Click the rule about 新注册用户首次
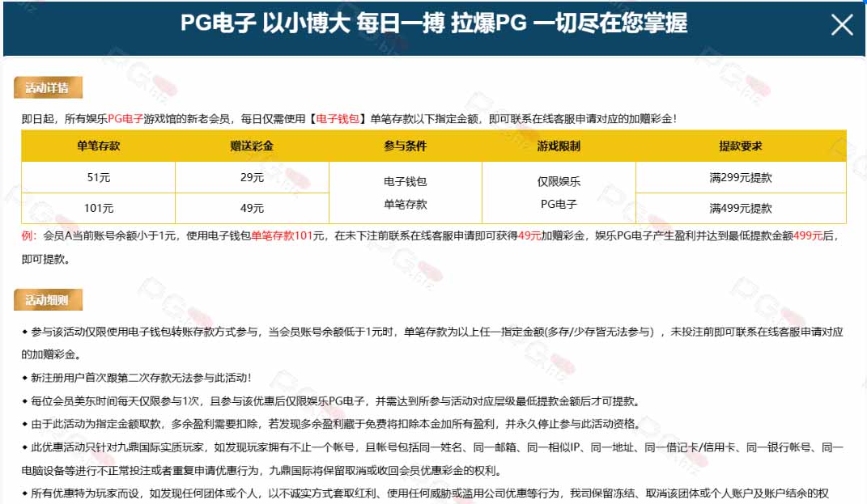Image resolution: width=867 pixels, height=504 pixels. pos(137,378)
